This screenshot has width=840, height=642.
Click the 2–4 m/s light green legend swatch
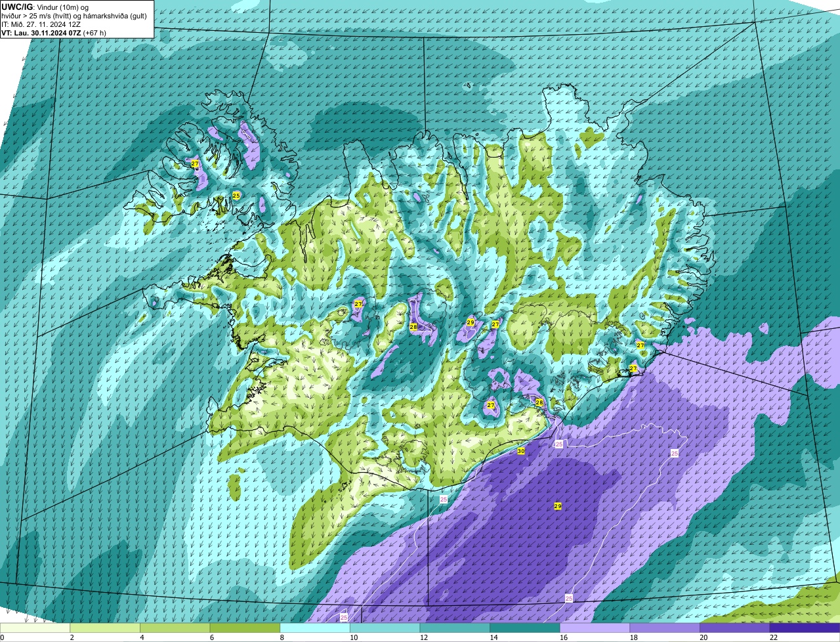tap(105, 628)
